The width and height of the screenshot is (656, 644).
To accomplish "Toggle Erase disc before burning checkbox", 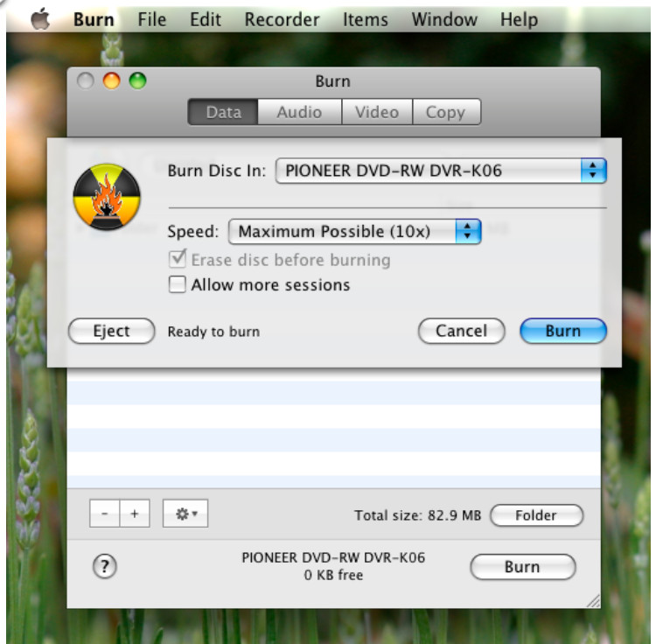I will click(178, 260).
